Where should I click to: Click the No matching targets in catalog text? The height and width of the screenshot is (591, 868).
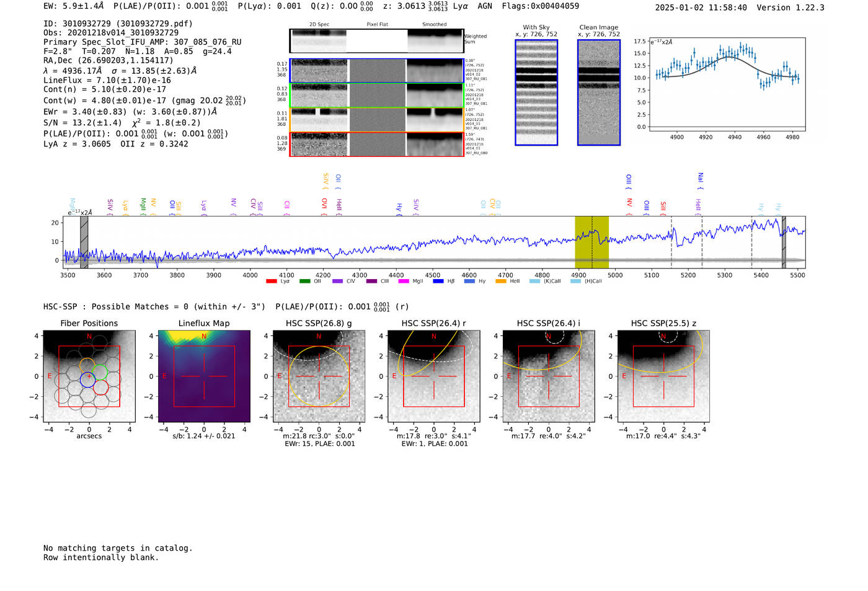[118, 548]
